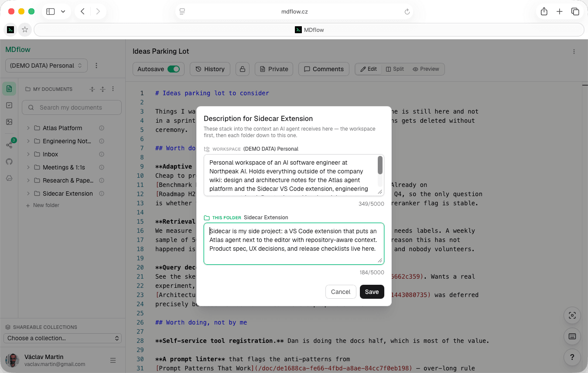This screenshot has height=373, width=588.
Task: Reload the mdflow.cz page
Action: coord(407,12)
